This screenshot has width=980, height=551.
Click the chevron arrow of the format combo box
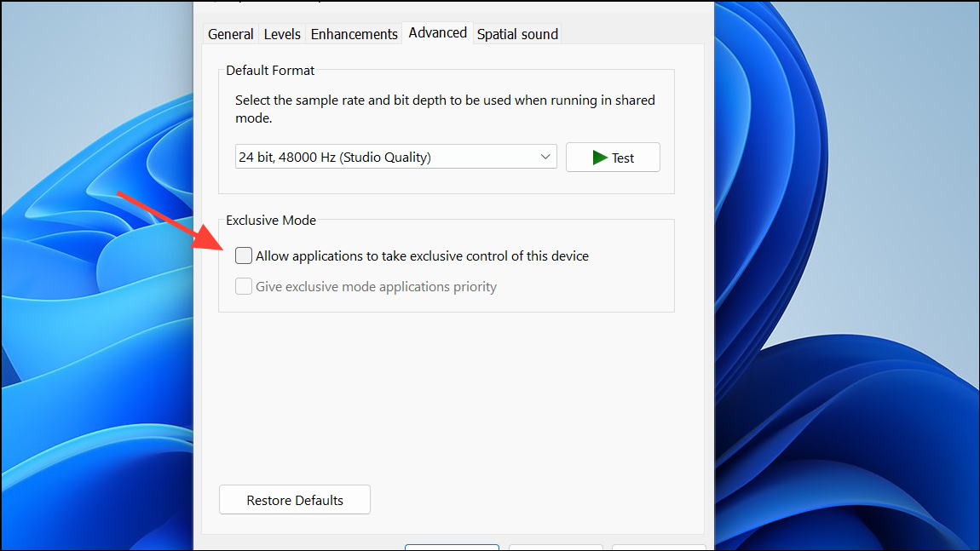[545, 157]
